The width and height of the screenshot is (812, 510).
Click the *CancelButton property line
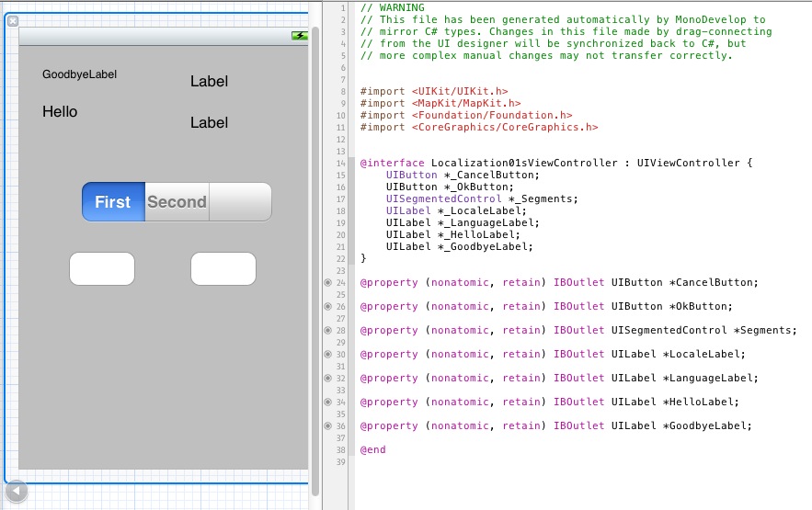(x=559, y=282)
